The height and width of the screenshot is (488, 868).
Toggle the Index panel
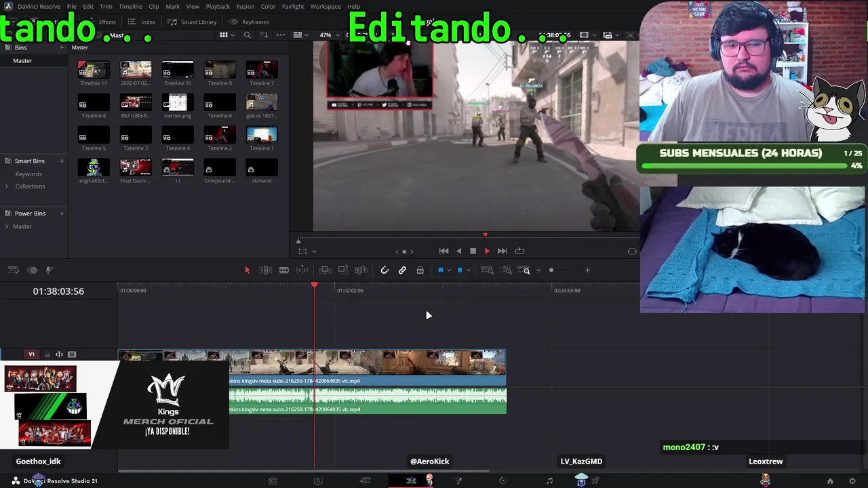142,22
